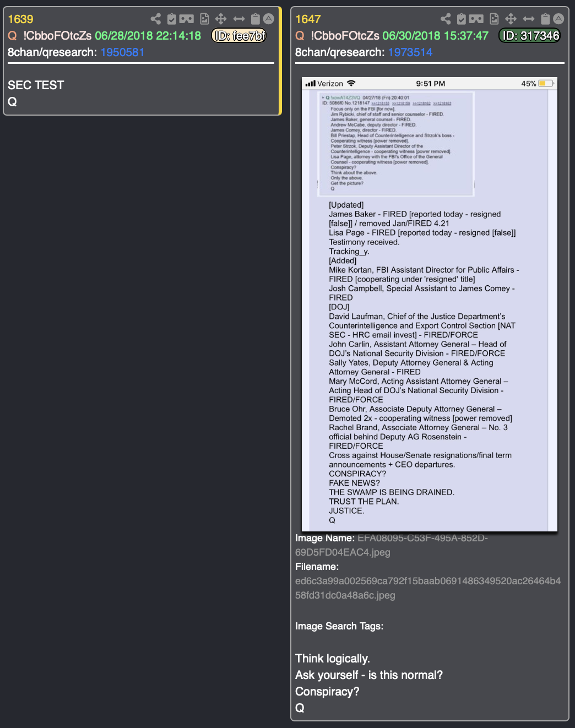This screenshot has width=575, height=728.
Task: Click the clipboard-check icon on post 1647
Action: tap(462, 19)
